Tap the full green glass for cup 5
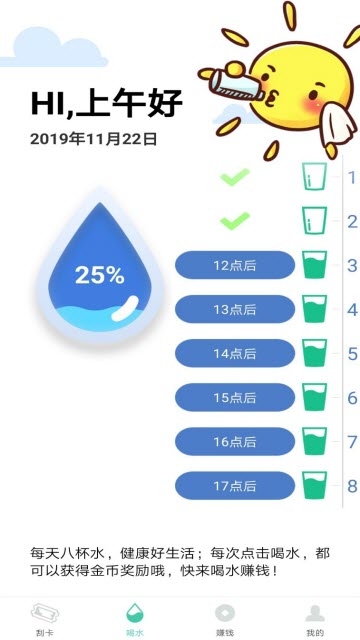Image resolution: width=360 pixels, height=640 pixels. (314, 353)
